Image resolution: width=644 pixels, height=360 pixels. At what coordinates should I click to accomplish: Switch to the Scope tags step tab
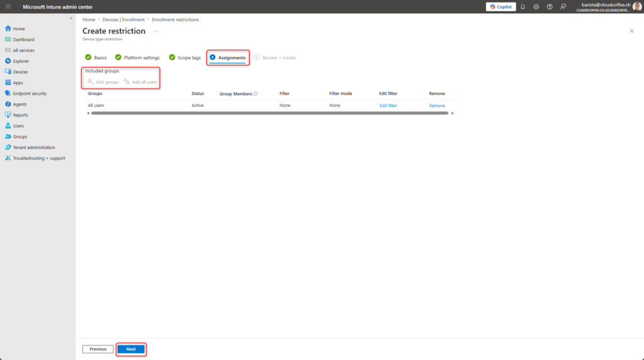click(185, 57)
